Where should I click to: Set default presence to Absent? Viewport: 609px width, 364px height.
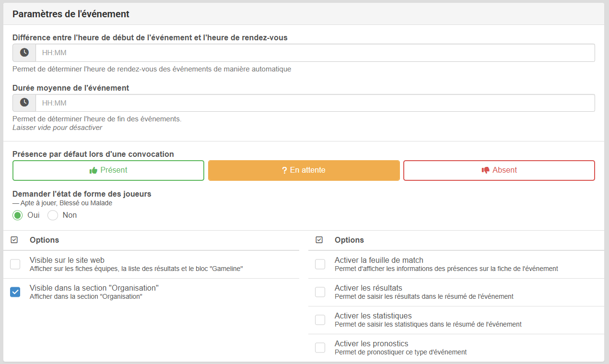tap(499, 170)
